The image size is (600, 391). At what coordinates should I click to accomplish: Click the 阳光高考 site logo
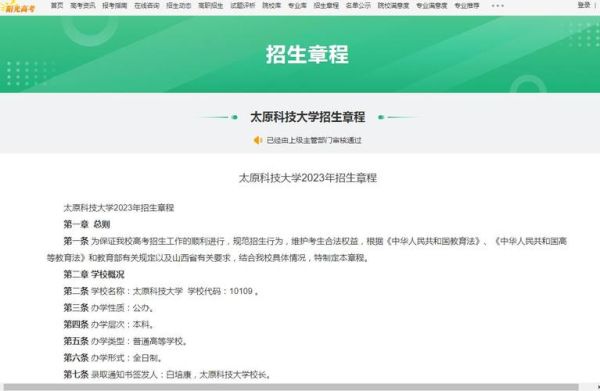coord(18,7)
